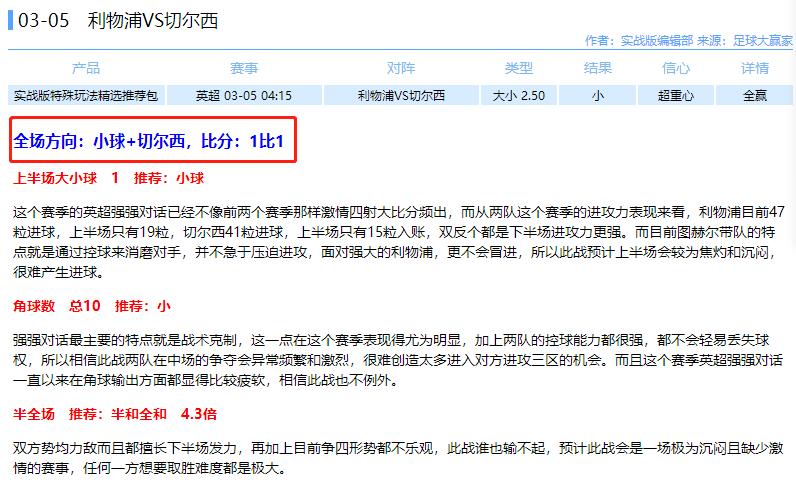This screenshot has height=482, width=796.
Task: Click the article title 利物浦VS切尔西
Action: [153, 20]
